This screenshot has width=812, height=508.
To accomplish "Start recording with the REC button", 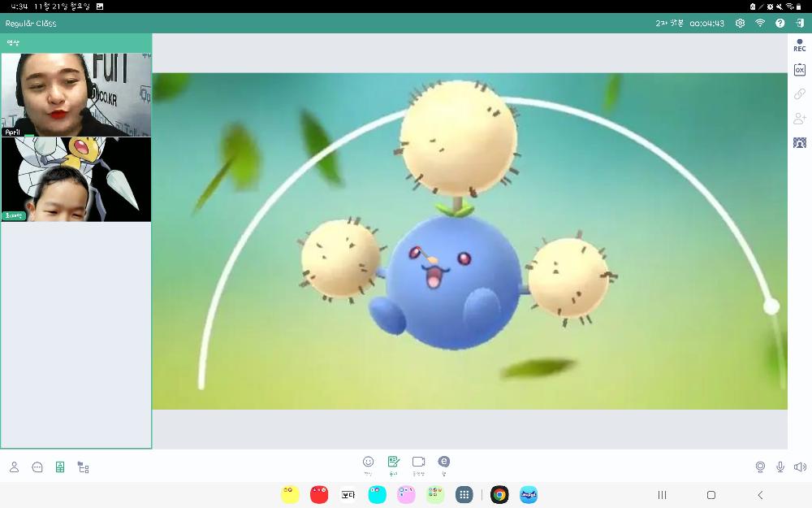I will coord(799,45).
